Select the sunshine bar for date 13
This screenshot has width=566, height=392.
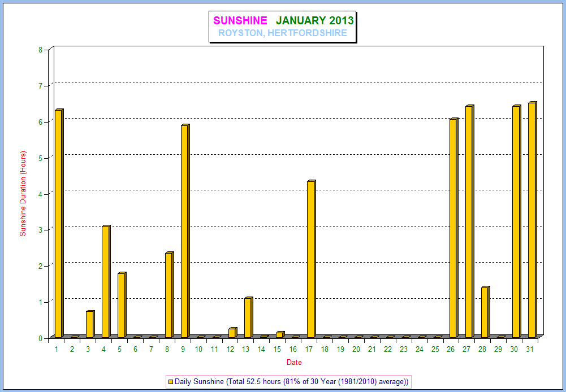tap(248, 317)
